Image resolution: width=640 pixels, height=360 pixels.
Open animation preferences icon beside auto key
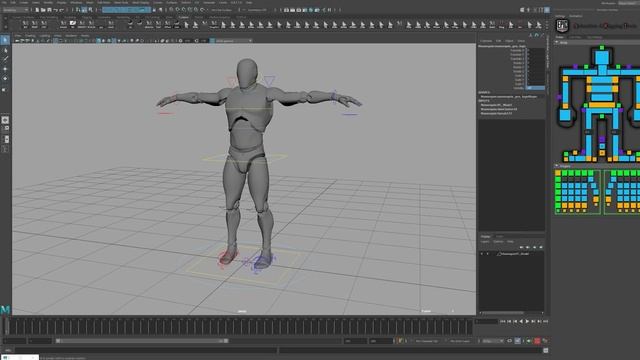pyautogui.click(x=544, y=340)
